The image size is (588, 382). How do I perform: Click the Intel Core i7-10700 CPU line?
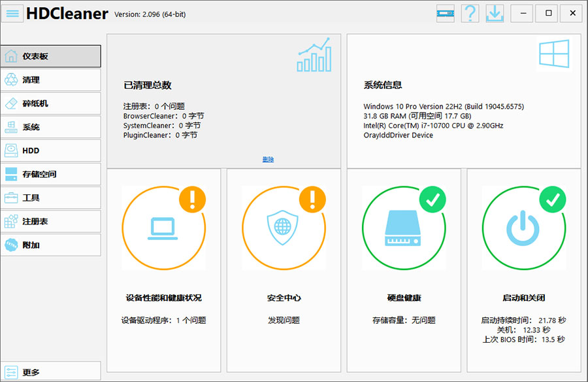433,126
